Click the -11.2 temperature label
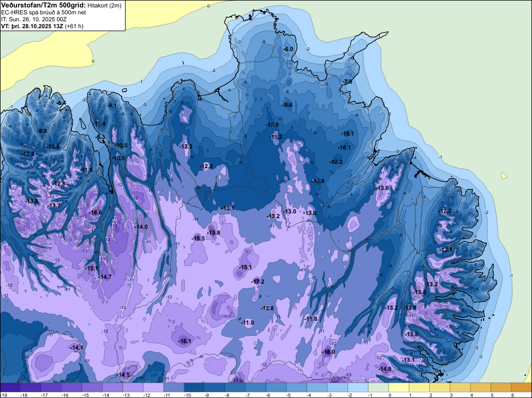The height and width of the screenshot is (398, 532). (x=276, y=137)
